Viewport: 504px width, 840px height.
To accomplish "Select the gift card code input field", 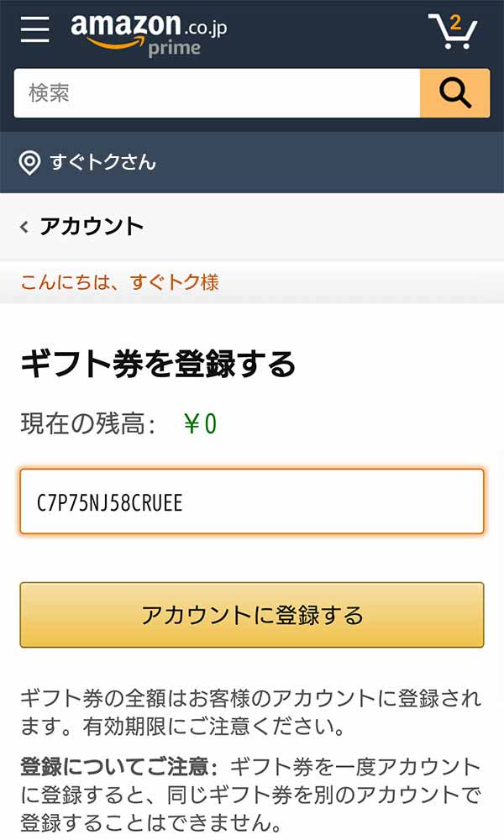I will (252, 501).
